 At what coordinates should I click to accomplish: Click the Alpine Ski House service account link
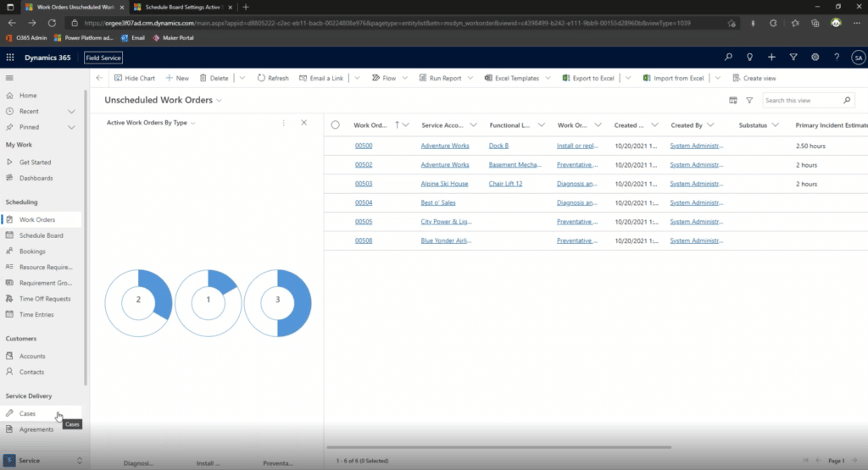tap(444, 184)
